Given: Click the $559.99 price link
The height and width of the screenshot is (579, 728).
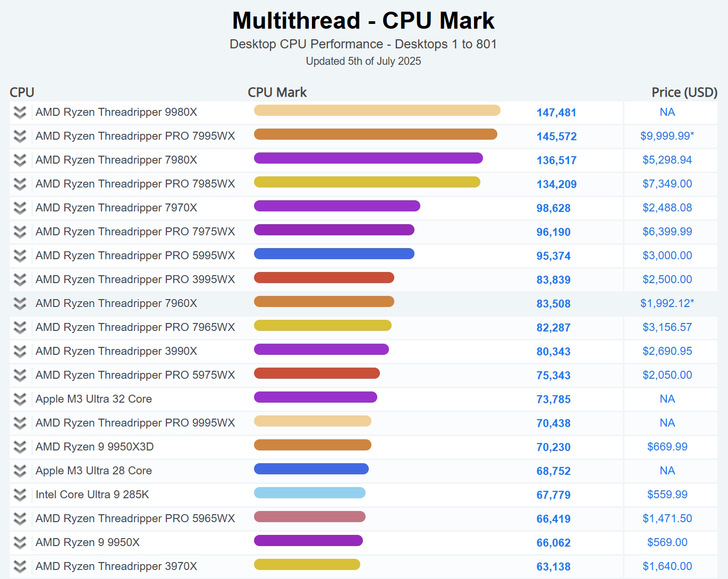Looking at the screenshot, I should coord(667,495).
